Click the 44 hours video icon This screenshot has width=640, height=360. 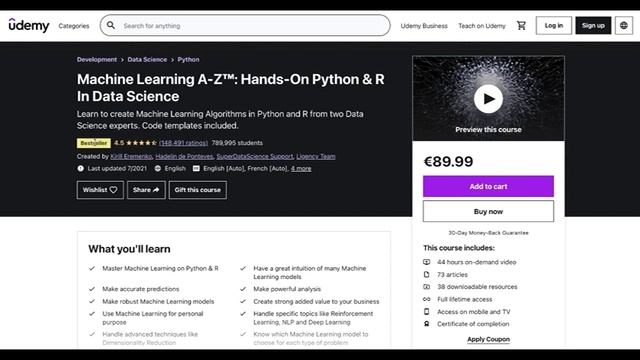coord(427,262)
